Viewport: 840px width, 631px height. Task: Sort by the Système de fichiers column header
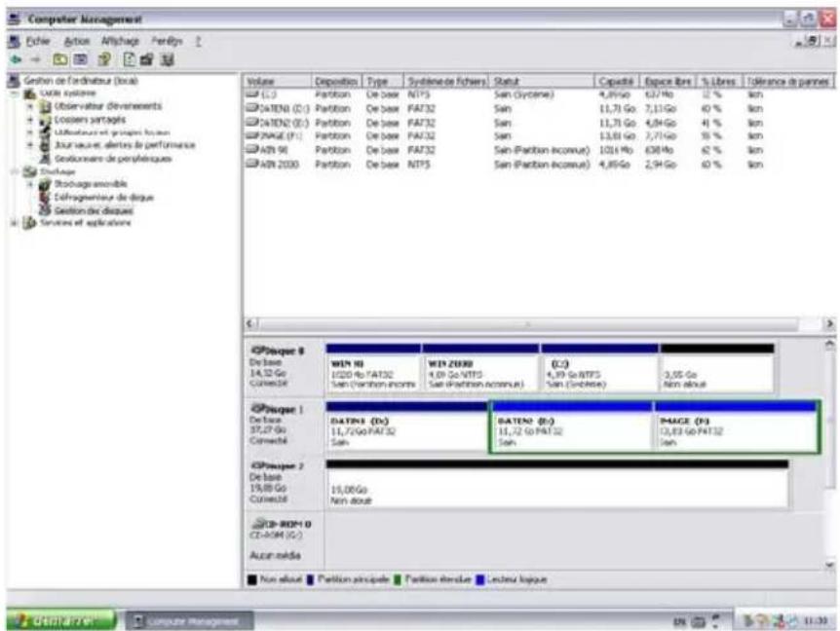[x=445, y=82]
